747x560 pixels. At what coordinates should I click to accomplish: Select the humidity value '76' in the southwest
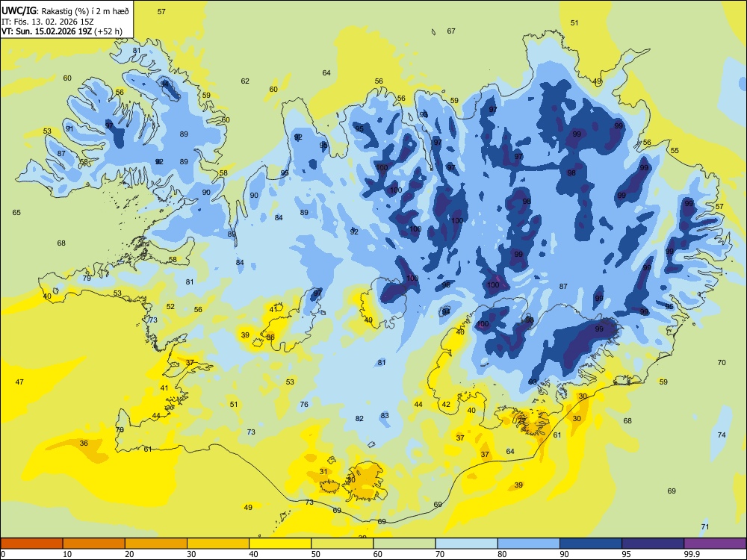304,404
